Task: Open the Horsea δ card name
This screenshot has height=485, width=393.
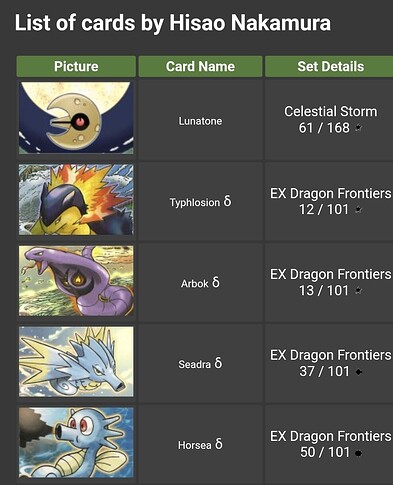Action: tap(200, 445)
